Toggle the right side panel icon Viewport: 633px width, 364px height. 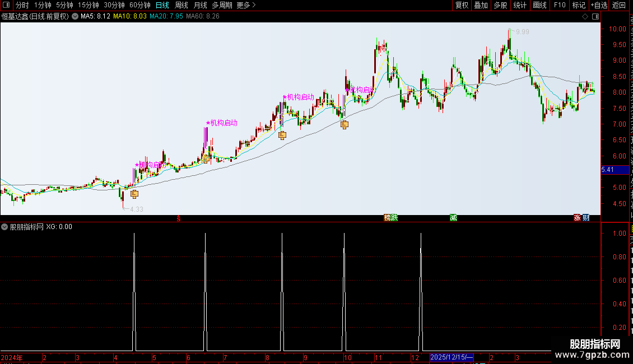point(595,17)
